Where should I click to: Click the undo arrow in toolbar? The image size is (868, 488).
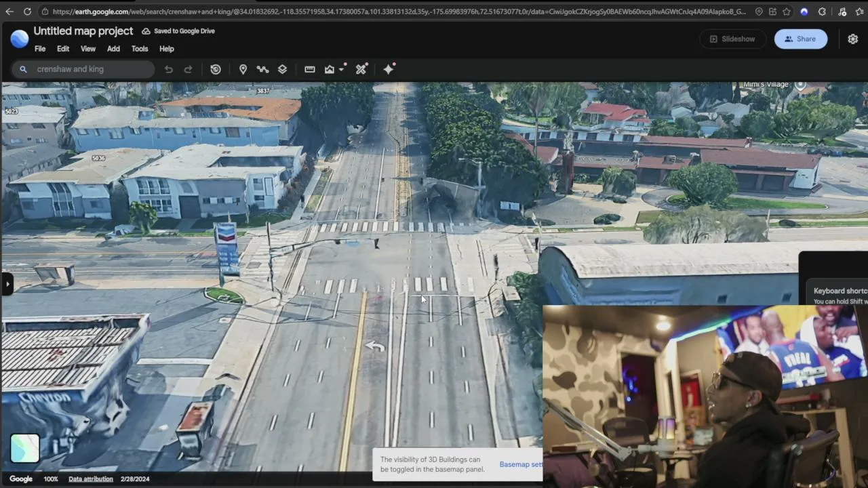168,69
